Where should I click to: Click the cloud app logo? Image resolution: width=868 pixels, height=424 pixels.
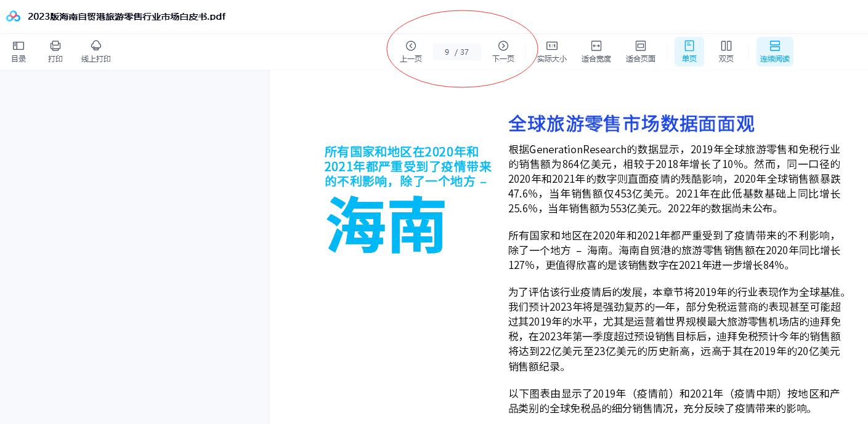[x=14, y=17]
